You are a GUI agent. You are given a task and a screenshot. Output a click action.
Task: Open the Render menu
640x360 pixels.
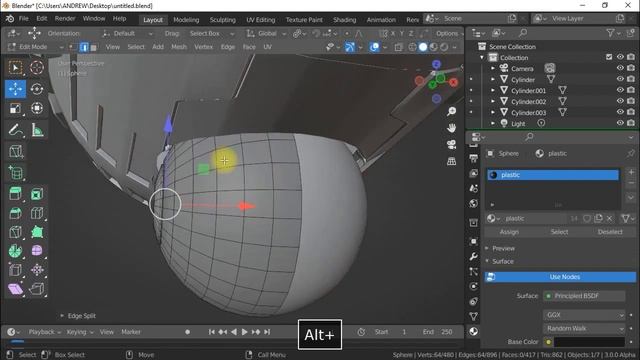point(65,19)
